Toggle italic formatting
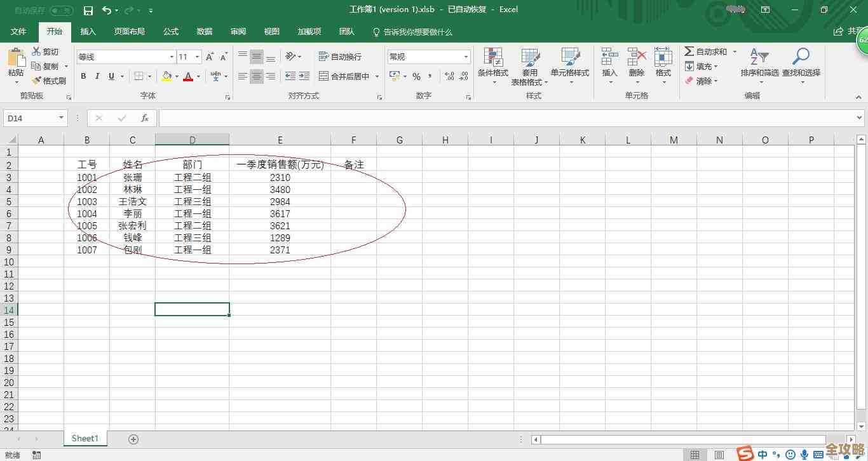 [x=97, y=76]
